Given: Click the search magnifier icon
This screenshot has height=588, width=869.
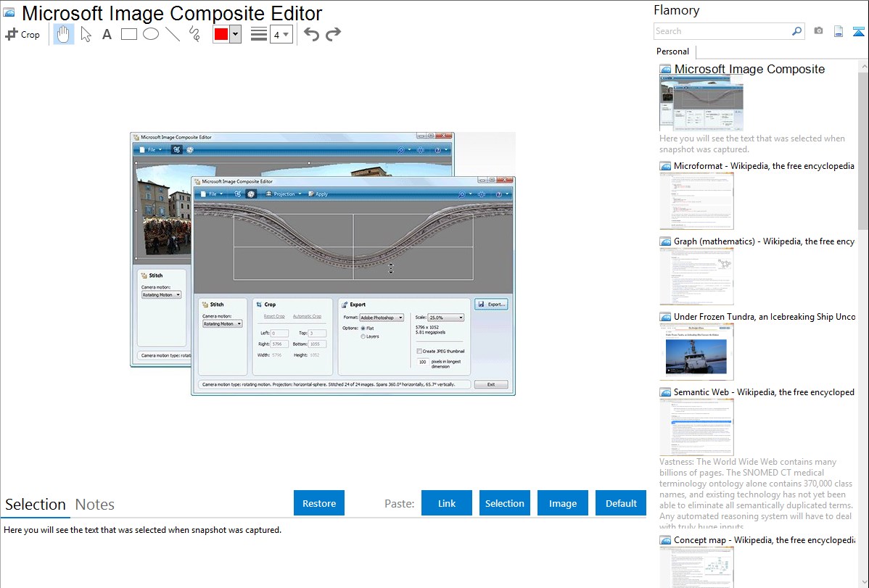Looking at the screenshot, I should click(x=797, y=31).
